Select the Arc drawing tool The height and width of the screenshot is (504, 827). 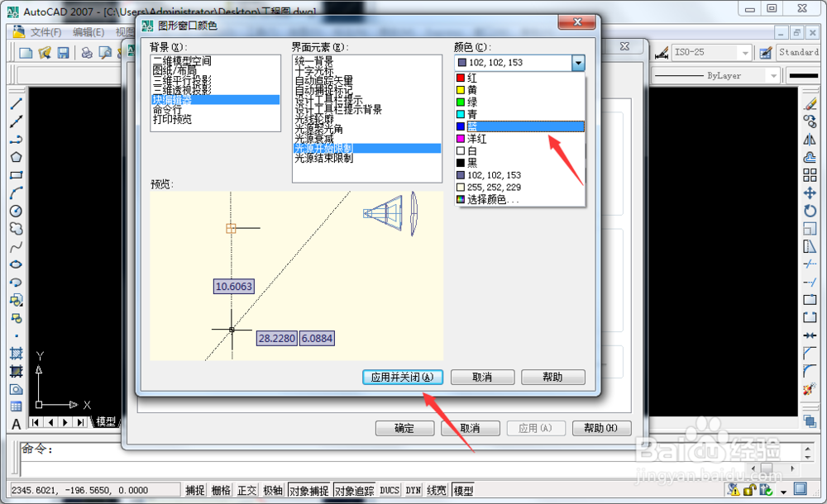pos(16,193)
